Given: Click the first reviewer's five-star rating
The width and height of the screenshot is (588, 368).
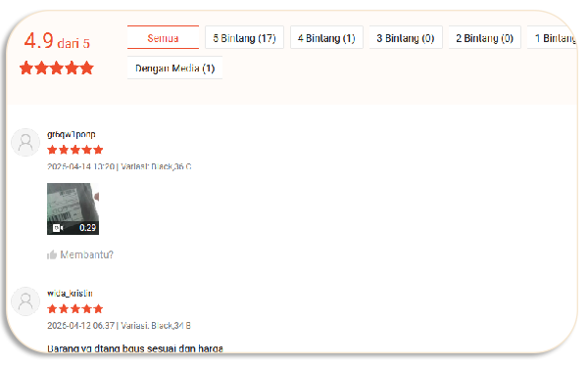Looking at the screenshot, I should pyautogui.click(x=75, y=150).
